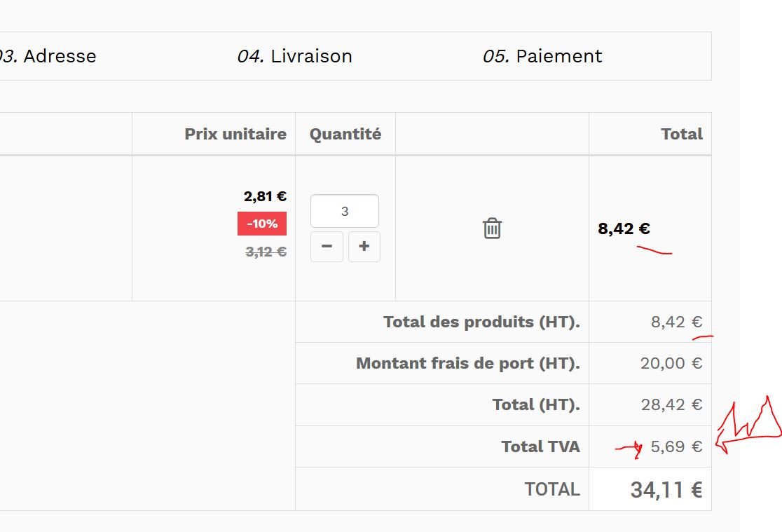This screenshot has height=532, width=782.
Task: Switch to the 05. Paiement step
Action: pos(542,56)
